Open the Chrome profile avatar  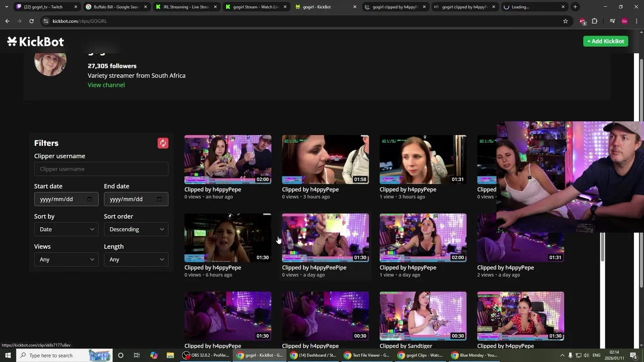(624, 21)
